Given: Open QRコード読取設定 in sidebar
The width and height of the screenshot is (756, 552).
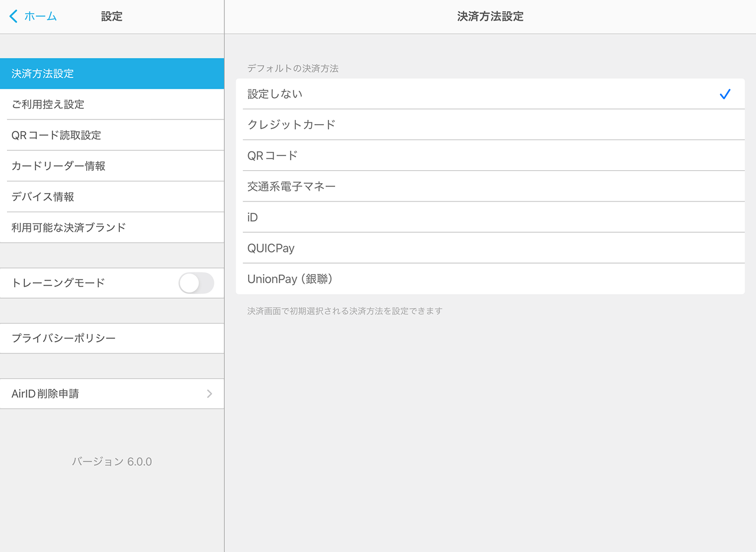Looking at the screenshot, I should 112,135.
